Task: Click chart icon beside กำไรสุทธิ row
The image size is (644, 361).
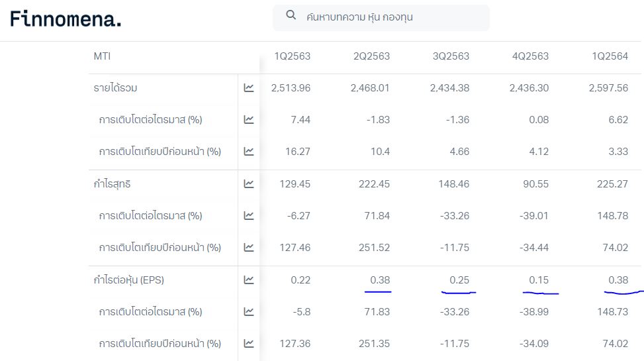Action: (249, 183)
